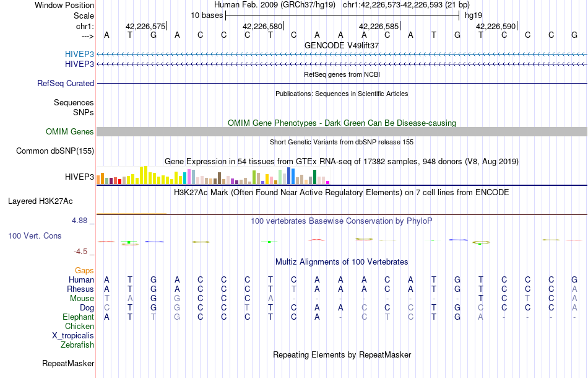588x378 pixels.
Task: Click the chr1: ruler label
Action: pos(85,26)
